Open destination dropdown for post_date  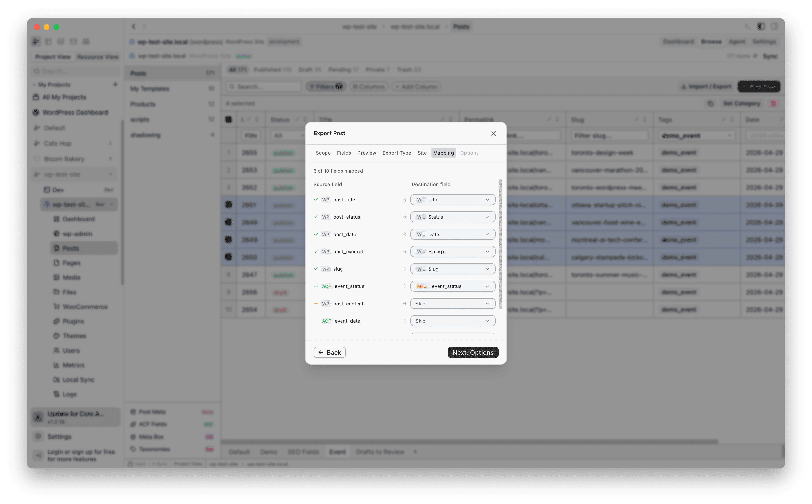[453, 234]
